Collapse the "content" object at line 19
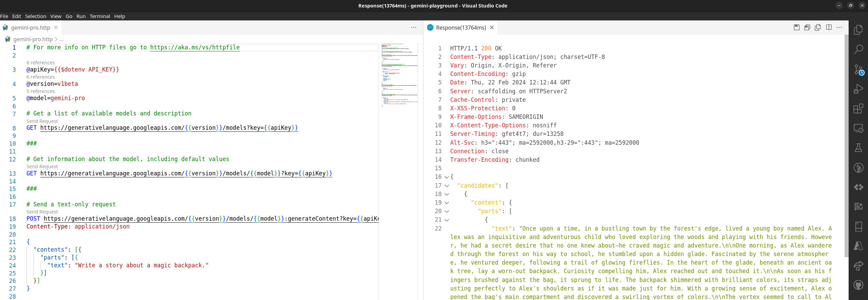868x300 pixels. coord(447,203)
